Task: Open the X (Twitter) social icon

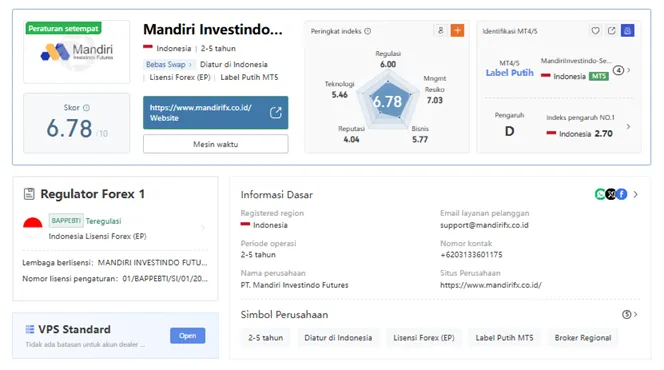Action: [x=611, y=194]
